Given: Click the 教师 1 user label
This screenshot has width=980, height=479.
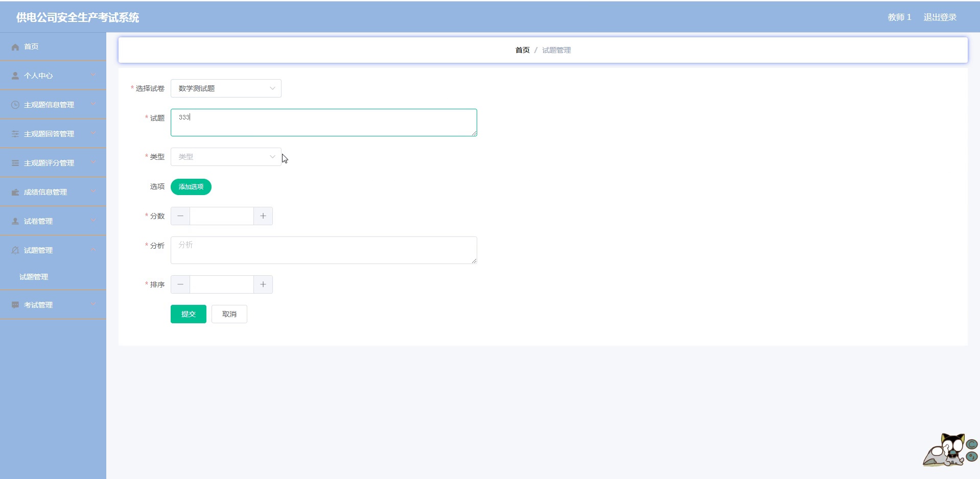Looking at the screenshot, I should (x=900, y=17).
